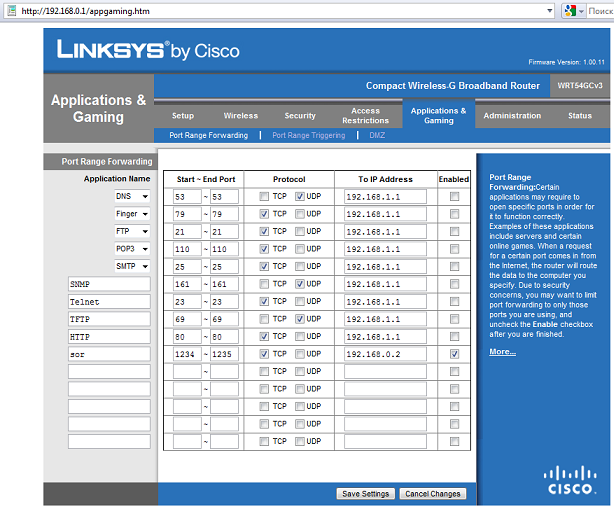Enable the Telnet forwarding rule
Viewport: 615px width, 514px height.
pyautogui.click(x=454, y=301)
